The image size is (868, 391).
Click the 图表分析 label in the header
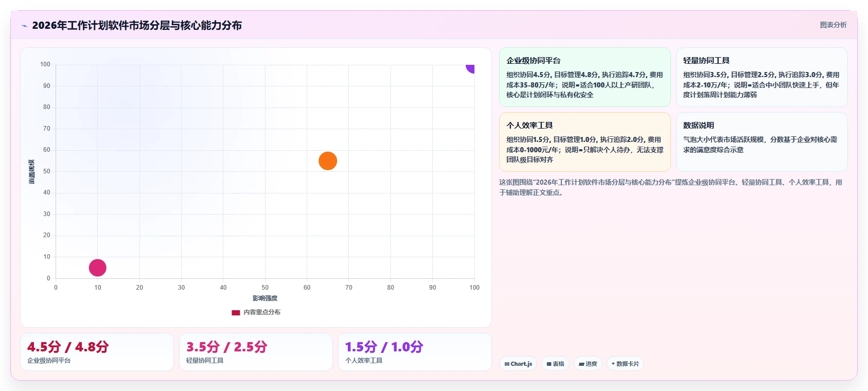pos(833,25)
